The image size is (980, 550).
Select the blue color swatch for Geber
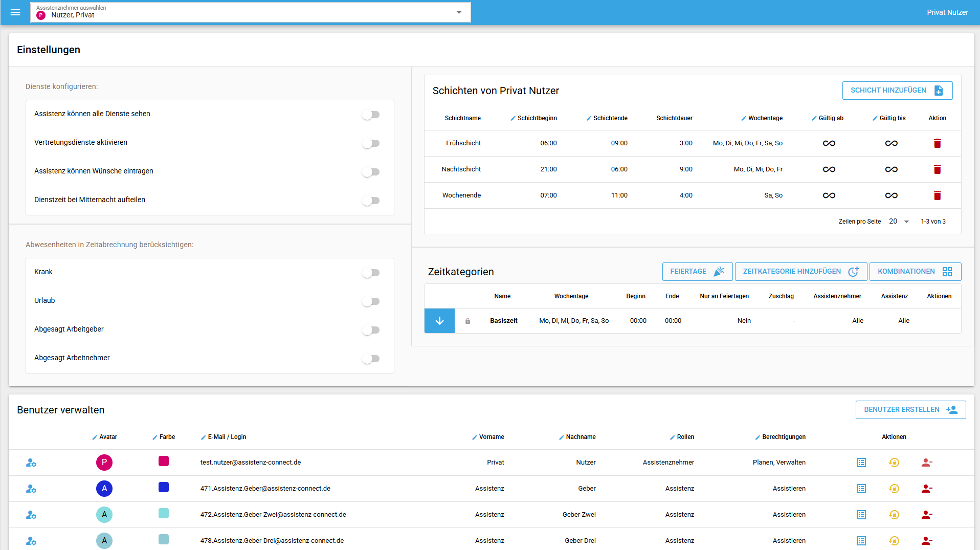[164, 488]
